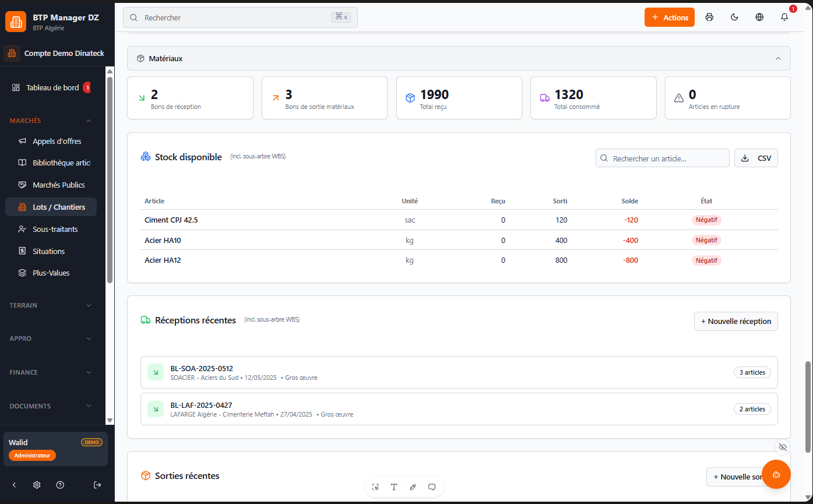
Task: Click the Stock disponible cubes icon
Action: pos(146,157)
